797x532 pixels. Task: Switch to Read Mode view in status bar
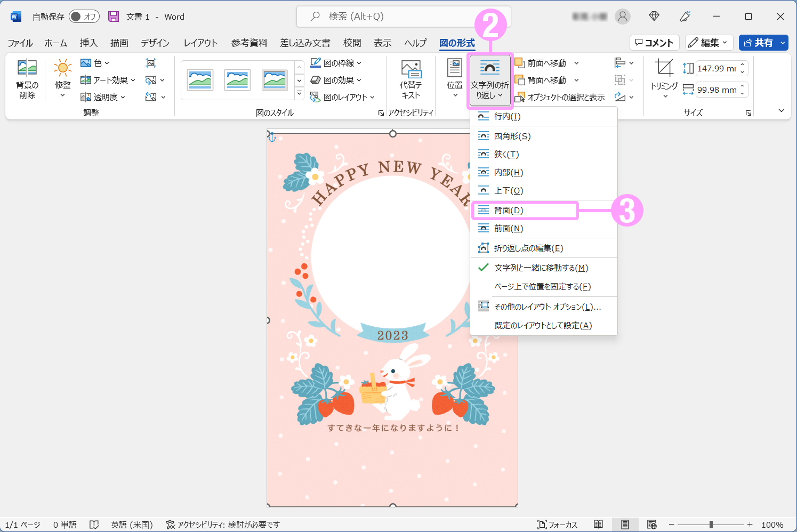click(598, 525)
